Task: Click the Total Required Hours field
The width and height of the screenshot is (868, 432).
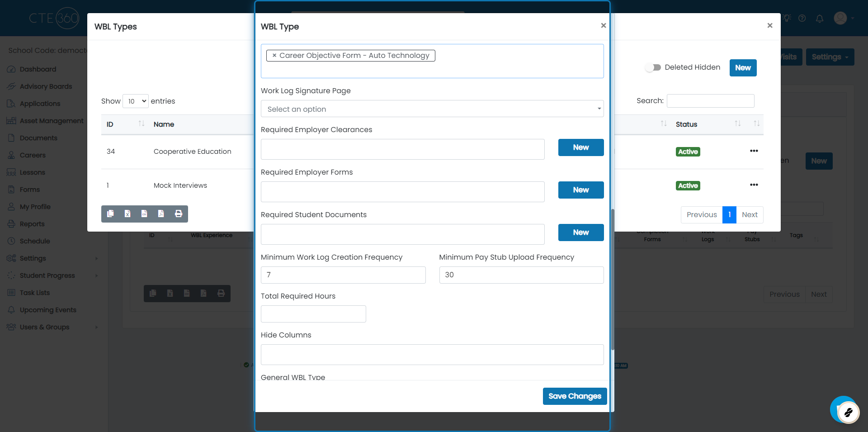Action: [x=313, y=314]
